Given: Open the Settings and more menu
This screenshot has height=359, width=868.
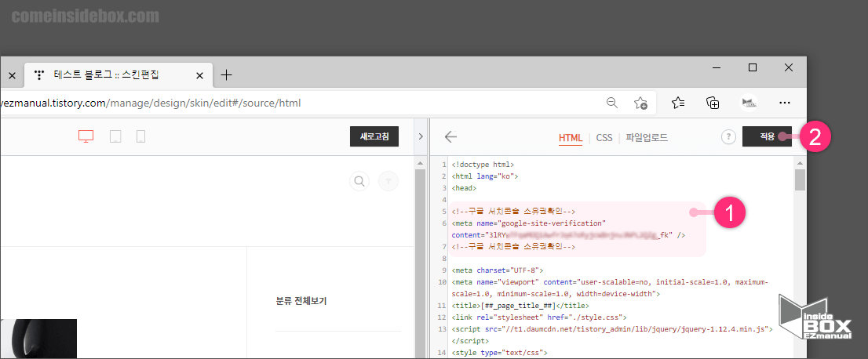Looking at the screenshot, I should coord(784,103).
